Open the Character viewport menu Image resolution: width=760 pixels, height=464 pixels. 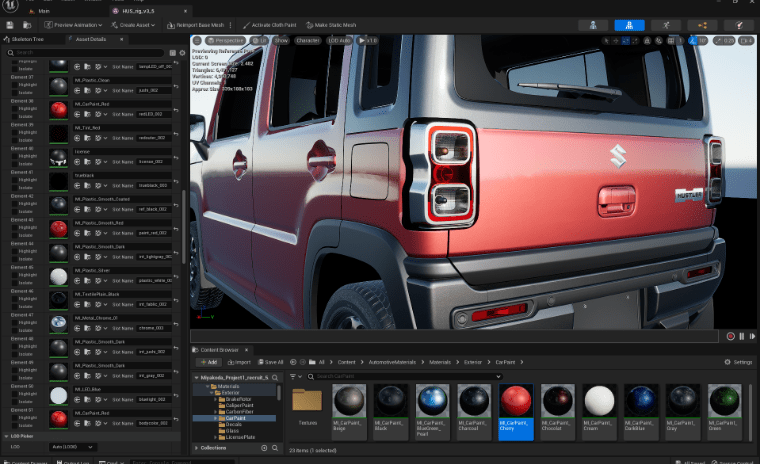pyautogui.click(x=308, y=41)
